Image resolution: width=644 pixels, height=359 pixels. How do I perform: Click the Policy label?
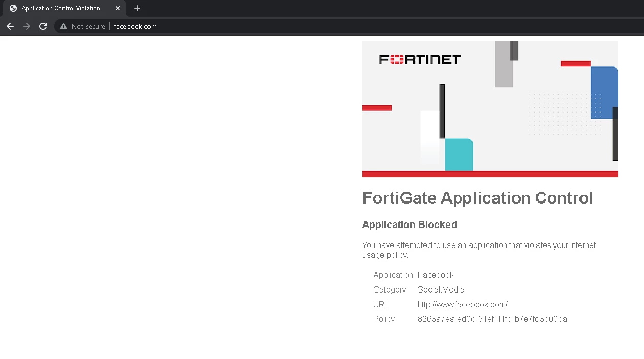pyautogui.click(x=384, y=319)
